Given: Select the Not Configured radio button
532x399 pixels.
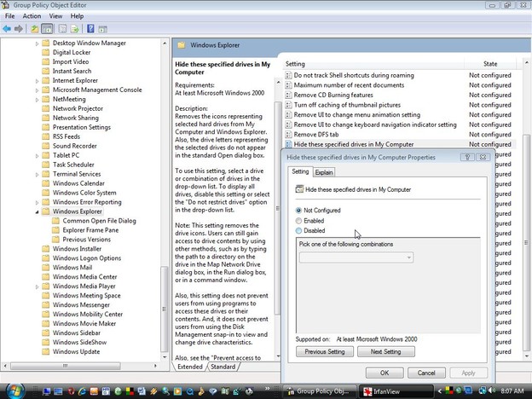Looking at the screenshot, I should point(298,211).
